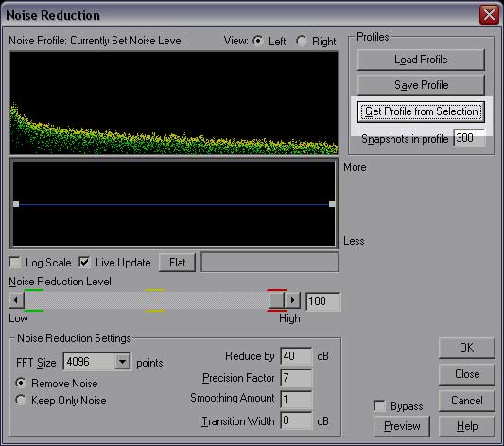Open the FFT Size dropdown
The image size is (504, 446).
pyautogui.click(x=122, y=362)
